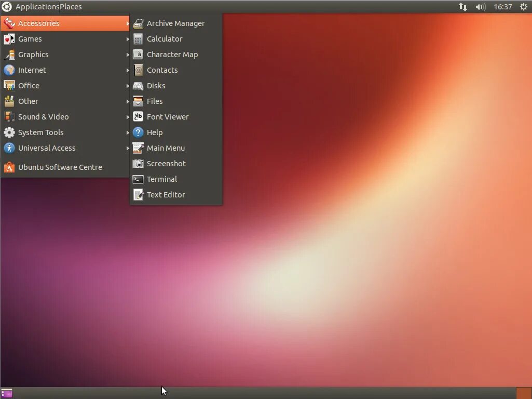Image resolution: width=532 pixels, height=399 pixels.
Task: Click the Accessories submenu arrow
Action: (x=128, y=24)
